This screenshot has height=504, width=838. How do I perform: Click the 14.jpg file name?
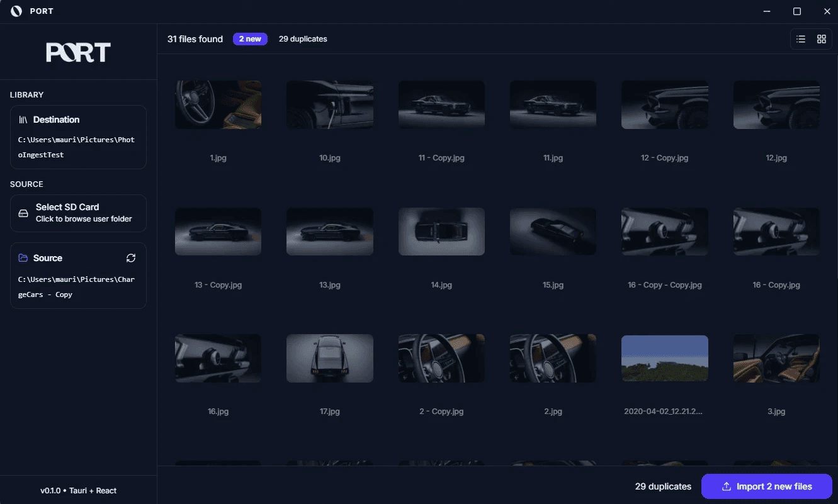point(441,285)
